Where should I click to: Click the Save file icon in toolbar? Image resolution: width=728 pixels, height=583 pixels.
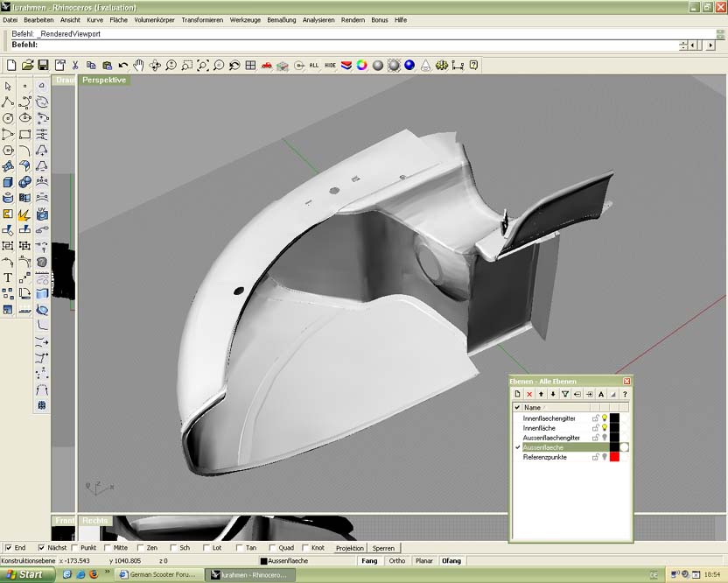click(x=43, y=65)
